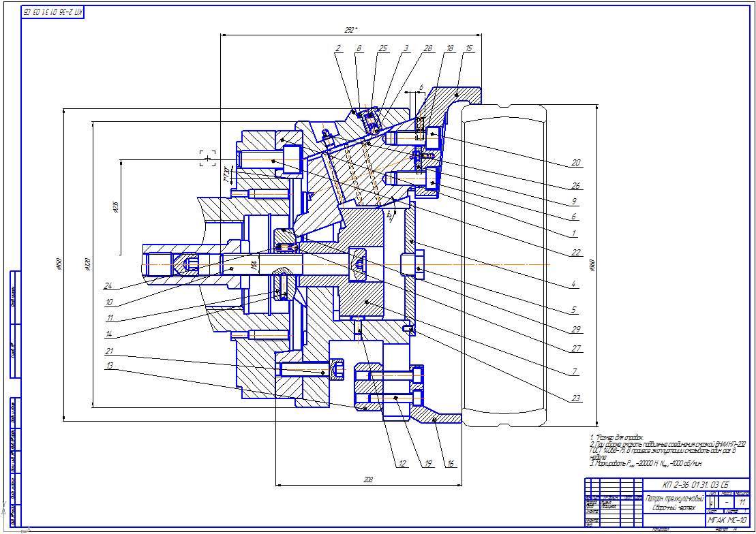Click the Сборочный чертеж subtitle
Viewport: 756px width, 534px height.
click(x=674, y=508)
